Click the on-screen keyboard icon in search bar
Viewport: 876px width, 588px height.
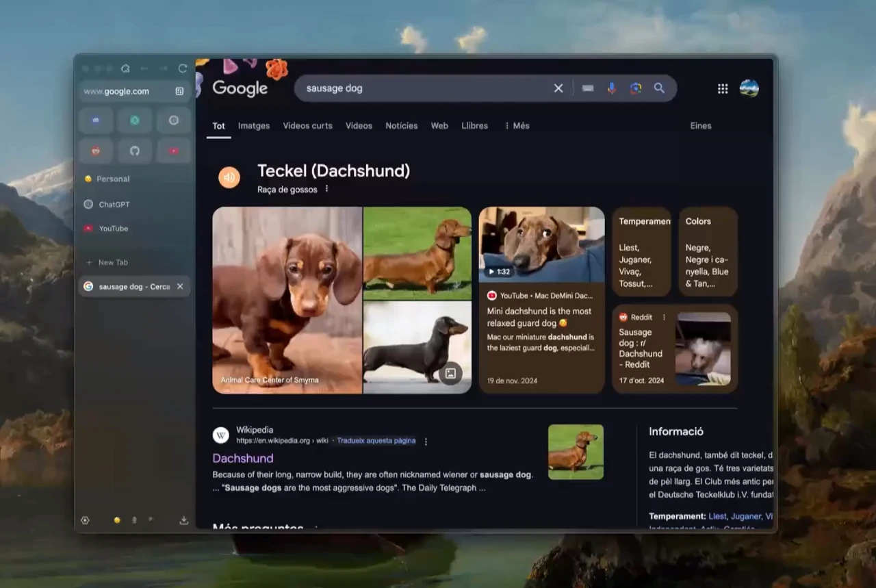click(x=587, y=88)
